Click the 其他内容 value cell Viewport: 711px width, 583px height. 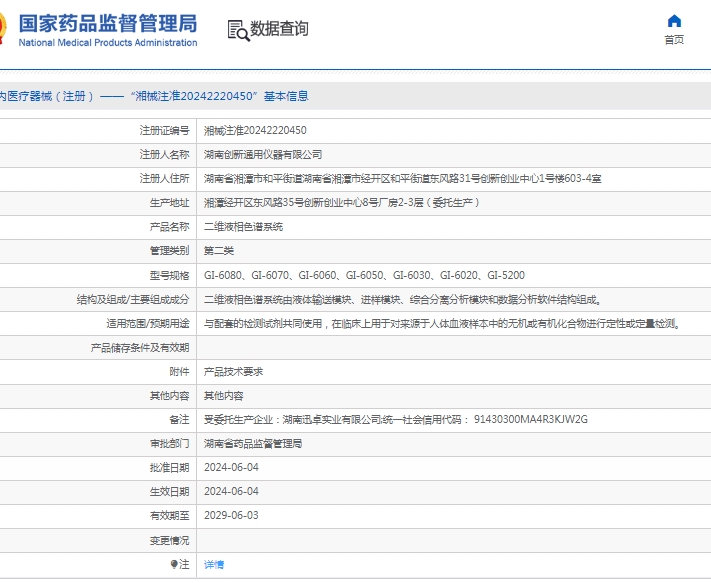(x=224, y=396)
